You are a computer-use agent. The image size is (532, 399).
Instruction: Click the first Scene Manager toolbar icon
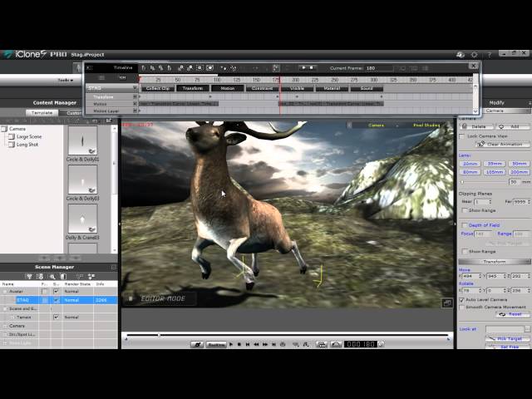click(x=30, y=277)
